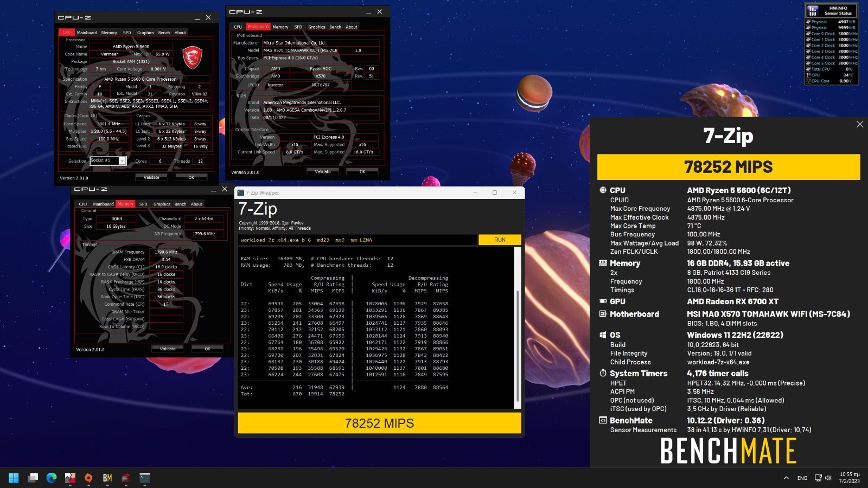
Task: Open Task View from the taskbar
Action: pos(33,478)
